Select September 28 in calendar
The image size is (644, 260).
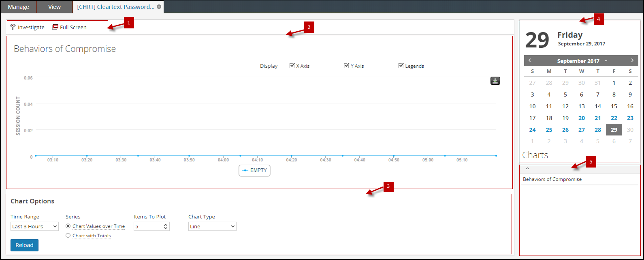point(598,130)
